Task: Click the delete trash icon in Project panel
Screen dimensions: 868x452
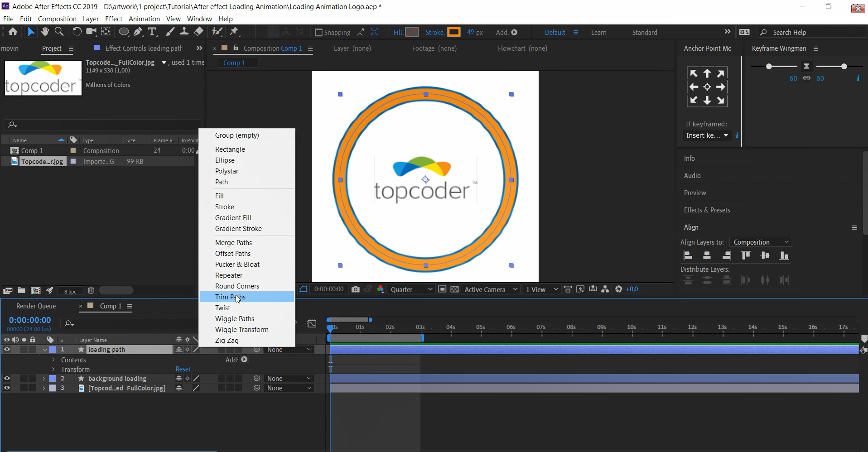Action: (x=91, y=290)
